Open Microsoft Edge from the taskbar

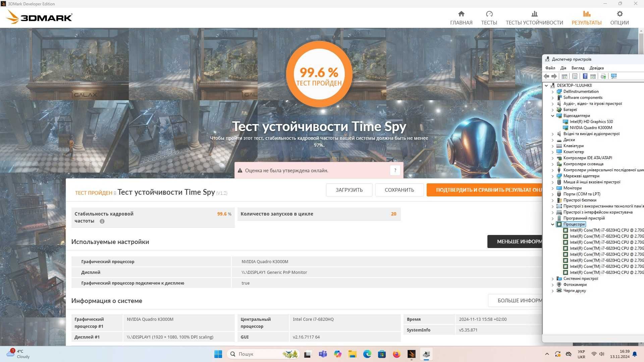point(367,354)
